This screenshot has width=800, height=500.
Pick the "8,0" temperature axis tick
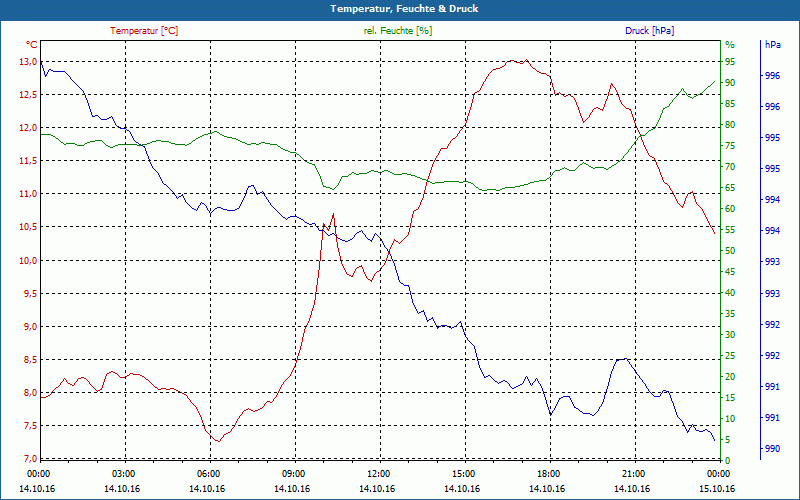30,393
